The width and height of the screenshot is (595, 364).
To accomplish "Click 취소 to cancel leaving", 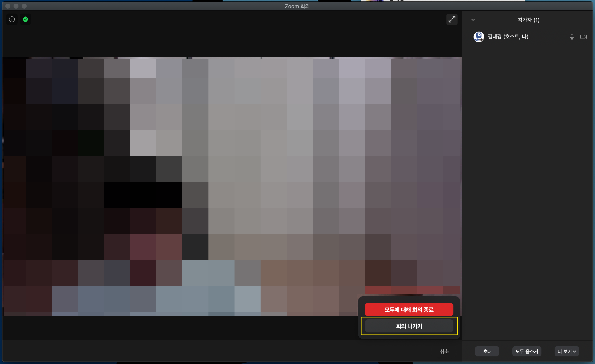I will tap(444, 351).
